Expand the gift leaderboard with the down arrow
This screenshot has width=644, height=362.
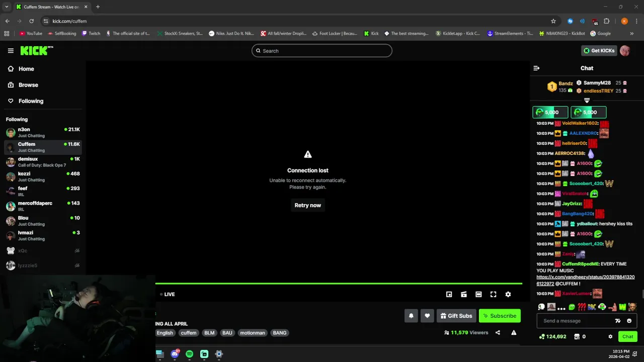(587, 101)
